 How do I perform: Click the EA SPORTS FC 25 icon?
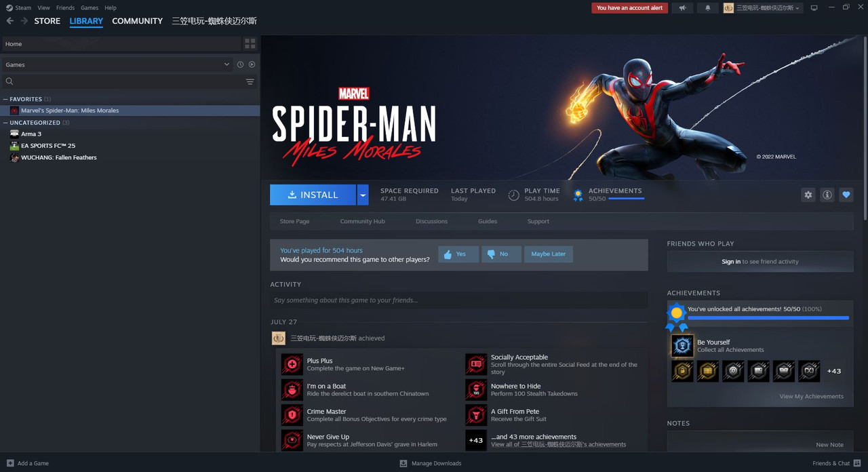[14, 145]
